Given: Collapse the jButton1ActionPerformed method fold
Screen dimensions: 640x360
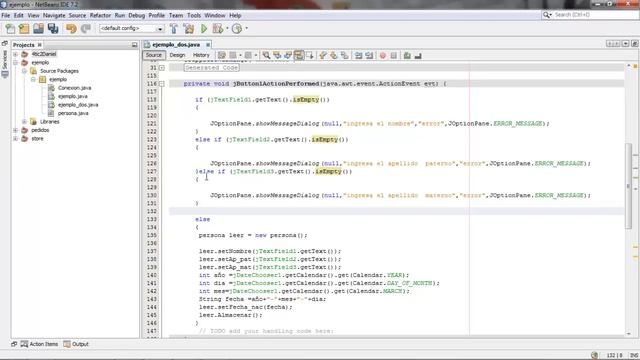Looking at the screenshot, I should [162, 84].
